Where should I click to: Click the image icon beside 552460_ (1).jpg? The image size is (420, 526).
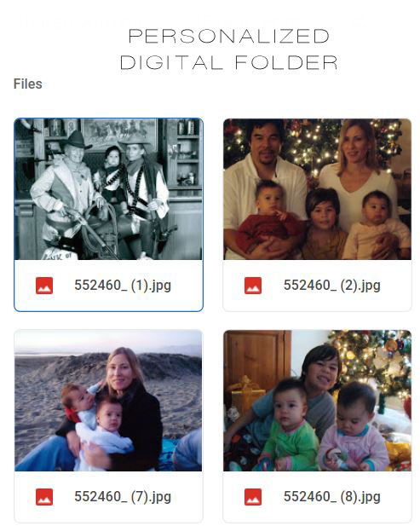[44, 286]
